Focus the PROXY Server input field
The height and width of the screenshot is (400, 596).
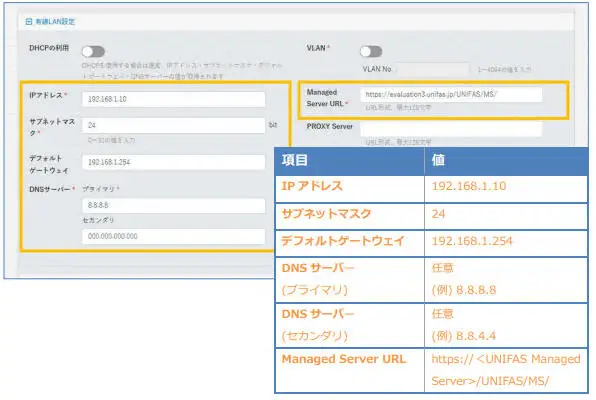coord(451,129)
